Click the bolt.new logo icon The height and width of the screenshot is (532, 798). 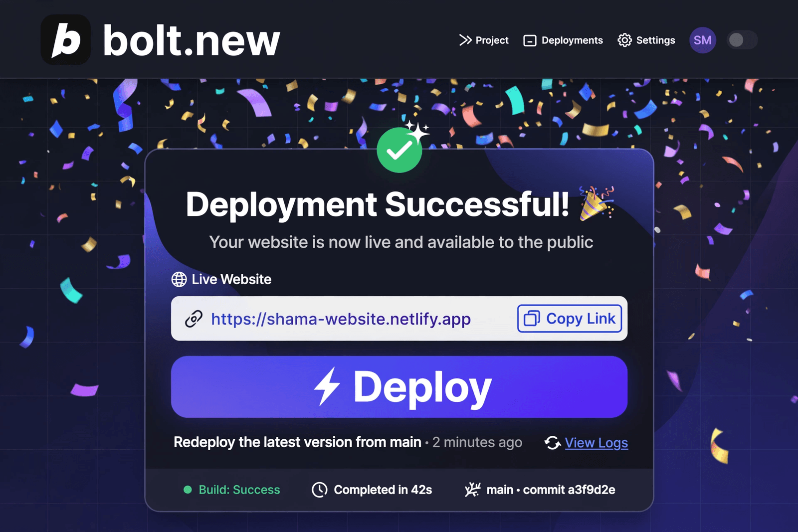point(65,40)
